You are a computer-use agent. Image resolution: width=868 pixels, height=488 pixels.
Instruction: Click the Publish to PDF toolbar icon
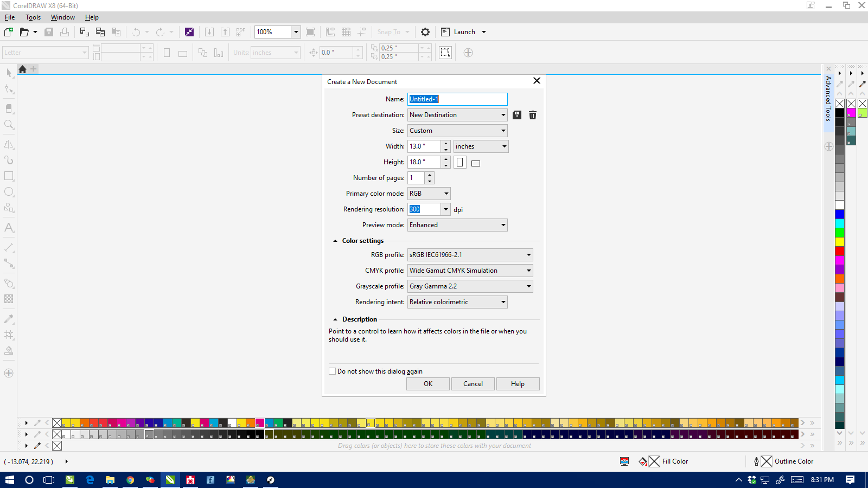(x=240, y=31)
